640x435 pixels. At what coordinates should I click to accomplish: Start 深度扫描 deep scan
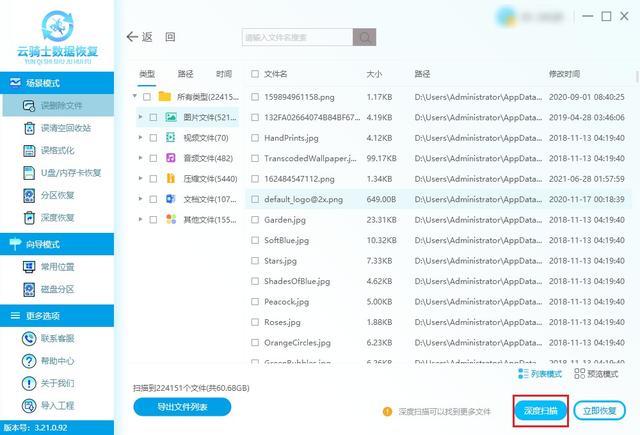540,411
